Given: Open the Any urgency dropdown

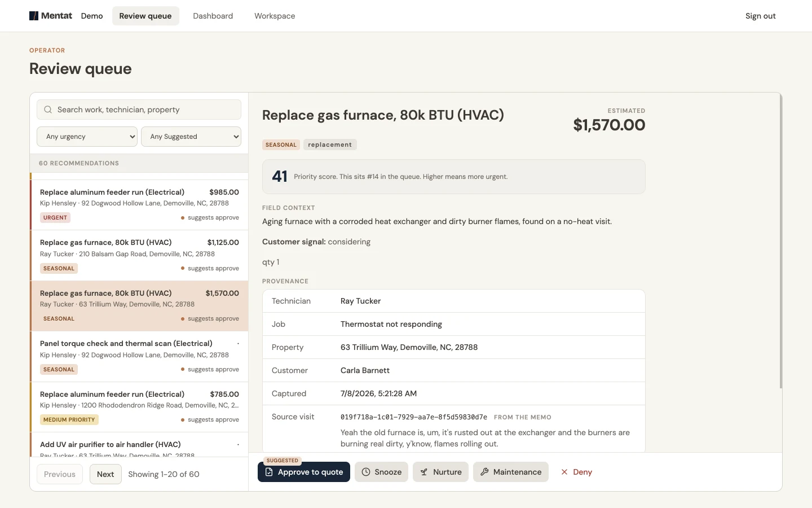Looking at the screenshot, I should (x=87, y=137).
